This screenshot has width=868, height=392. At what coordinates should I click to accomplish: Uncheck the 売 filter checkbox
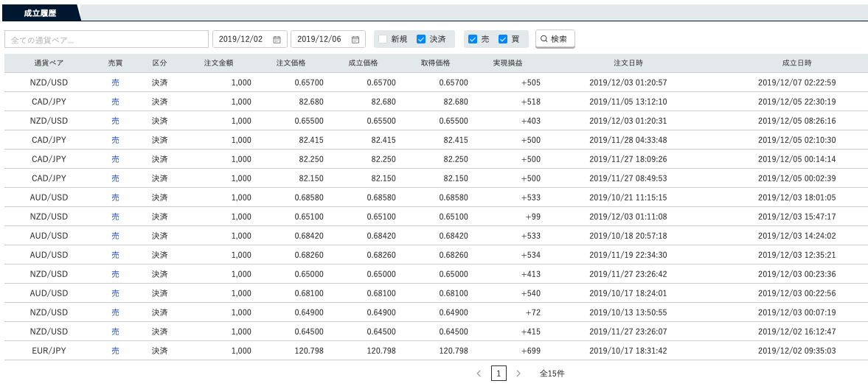click(473, 39)
